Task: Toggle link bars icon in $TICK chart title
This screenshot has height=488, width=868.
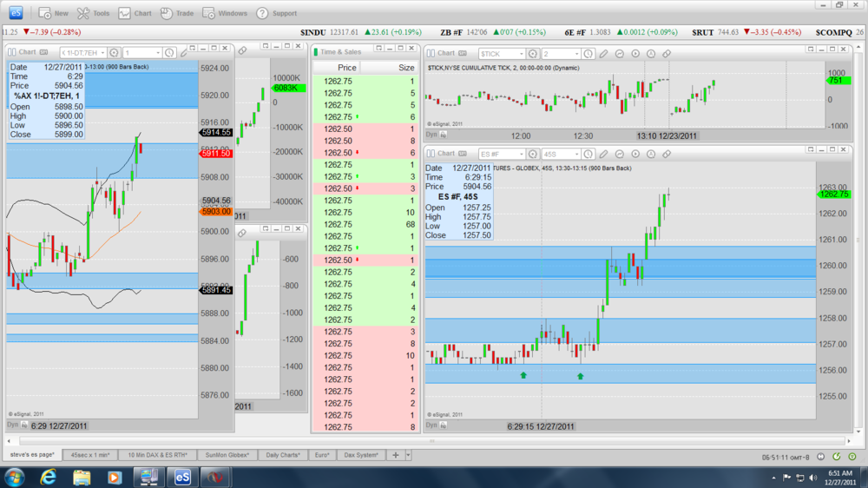Action: pos(431,53)
